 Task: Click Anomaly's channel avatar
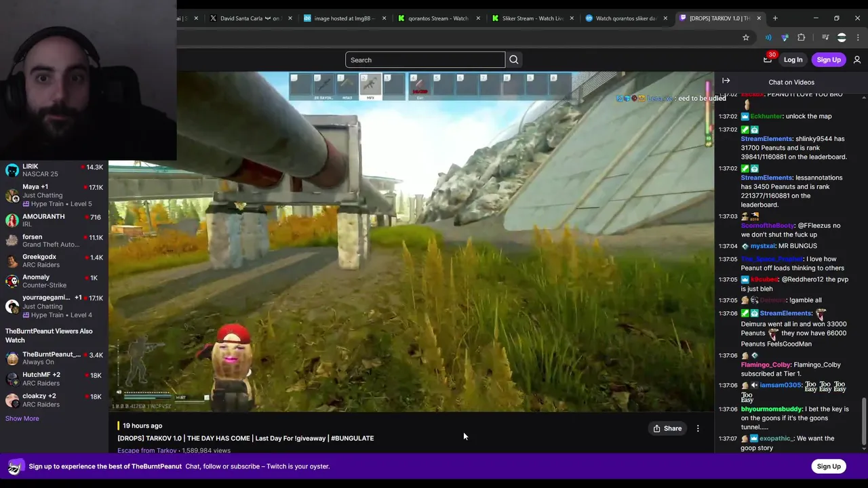pos(12,281)
